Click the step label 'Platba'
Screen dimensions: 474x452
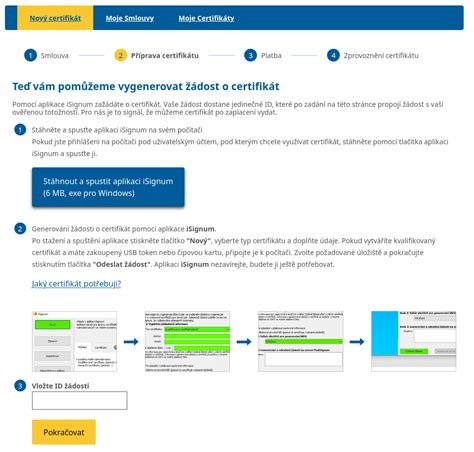pyautogui.click(x=271, y=55)
